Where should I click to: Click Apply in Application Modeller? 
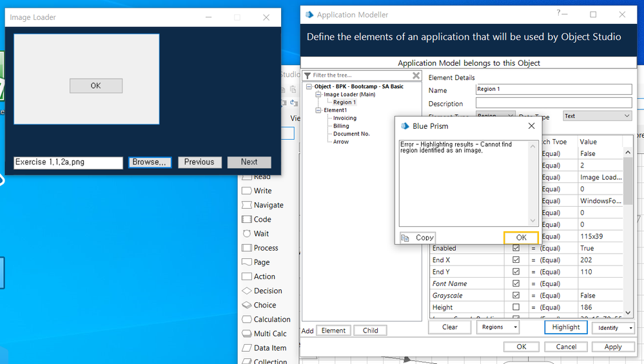pyautogui.click(x=613, y=347)
